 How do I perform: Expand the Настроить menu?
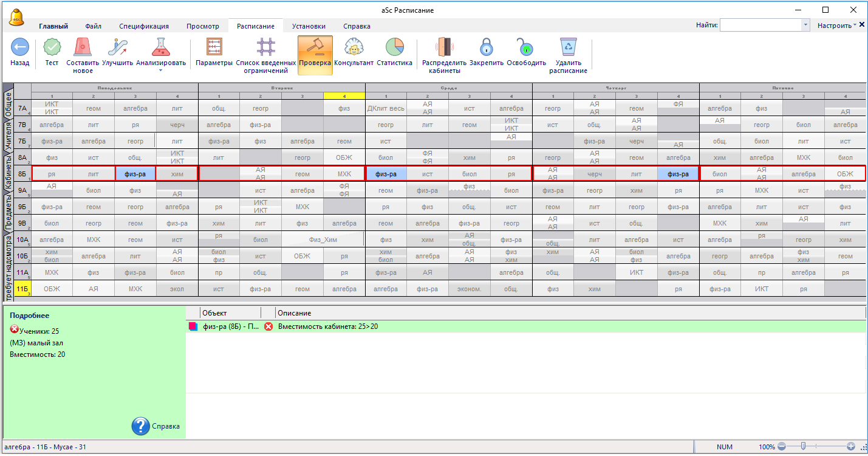(836, 26)
